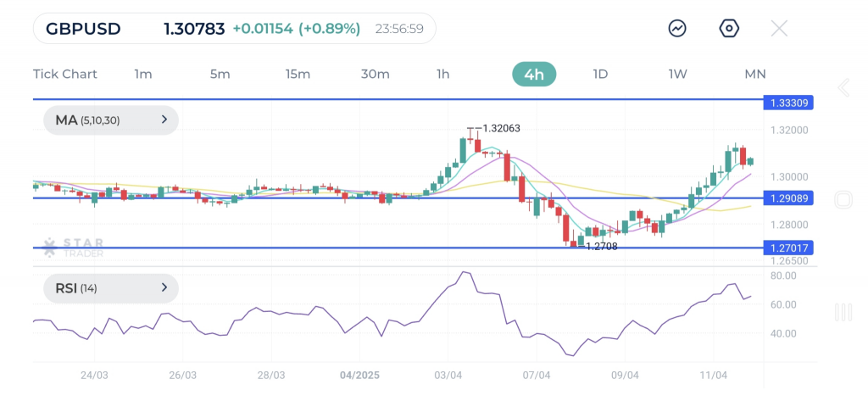
Task: Close the GBPUSD chart view
Action: point(779,28)
